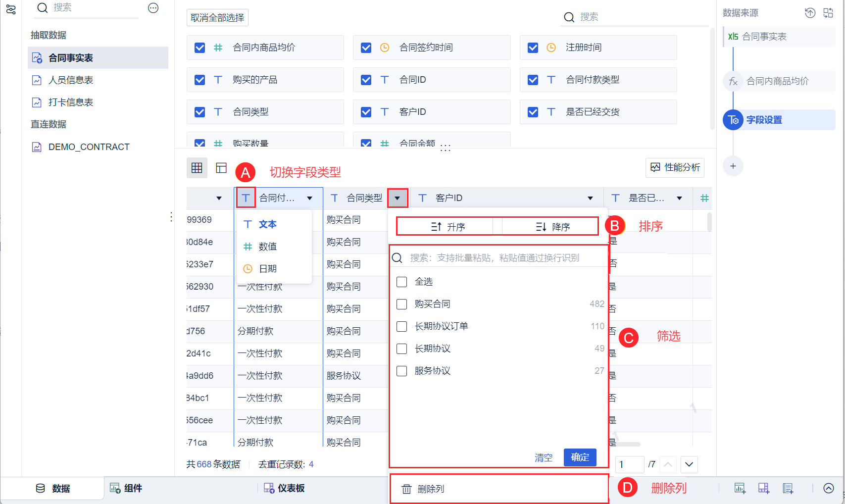Click the update icon in 数据来源 header
845x504 pixels.
(810, 13)
